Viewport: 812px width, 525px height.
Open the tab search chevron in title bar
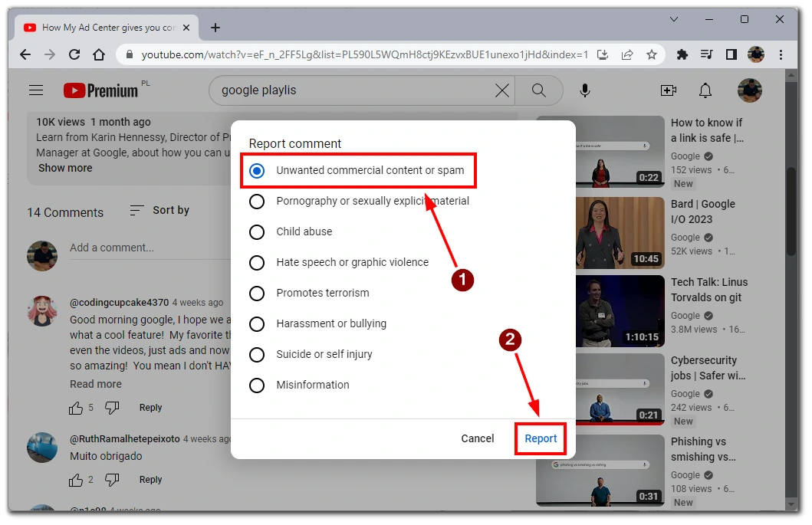674,20
